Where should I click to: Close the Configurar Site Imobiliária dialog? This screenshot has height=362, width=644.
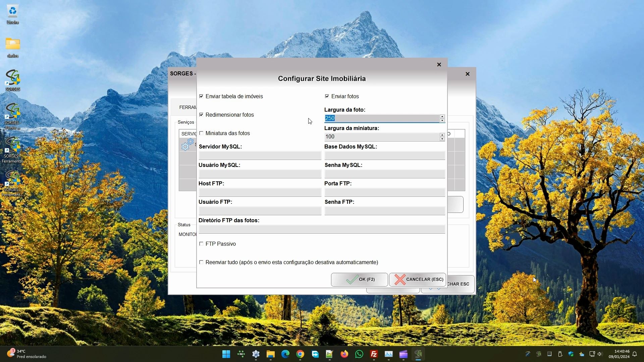click(x=439, y=64)
